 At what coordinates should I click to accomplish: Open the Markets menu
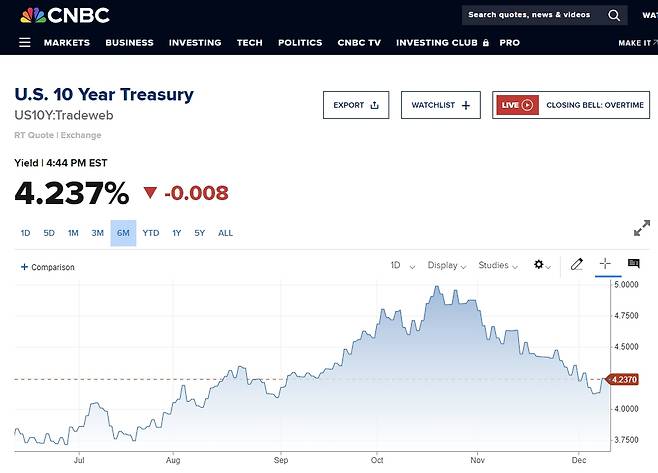tap(67, 43)
